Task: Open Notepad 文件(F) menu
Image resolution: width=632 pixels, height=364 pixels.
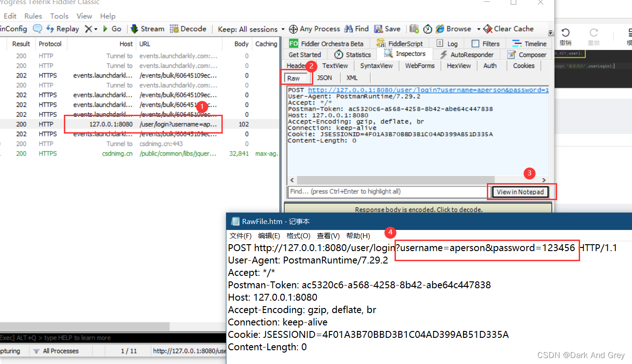Action: pos(240,236)
